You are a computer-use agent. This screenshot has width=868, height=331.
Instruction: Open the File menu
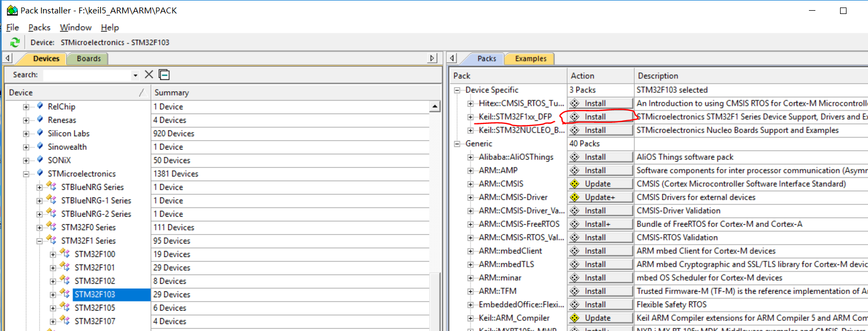[12, 27]
